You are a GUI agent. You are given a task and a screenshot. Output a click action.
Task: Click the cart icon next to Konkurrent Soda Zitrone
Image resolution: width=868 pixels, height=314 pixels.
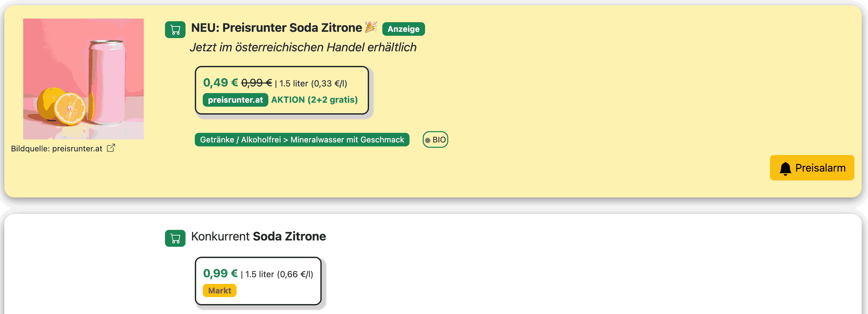[175, 238]
